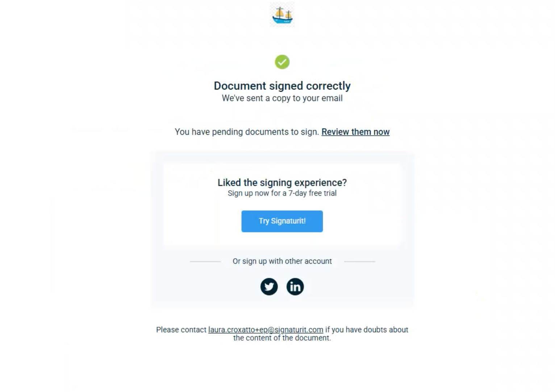
Task: Select the Document signed correctly heading
Action: click(282, 86)
